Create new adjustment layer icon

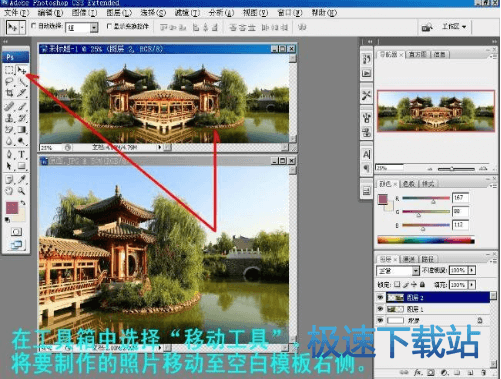[444, 372]
